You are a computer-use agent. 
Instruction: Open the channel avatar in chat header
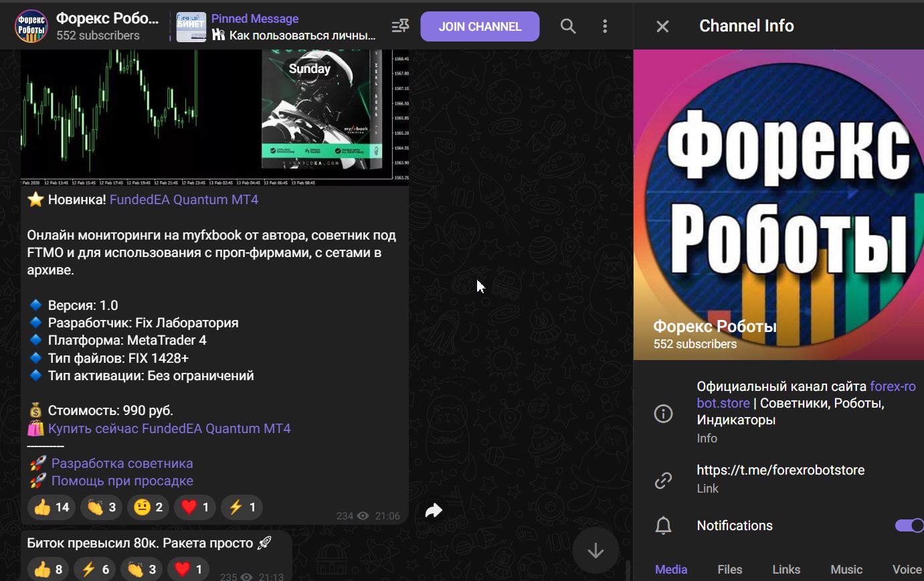coord(31,26)
